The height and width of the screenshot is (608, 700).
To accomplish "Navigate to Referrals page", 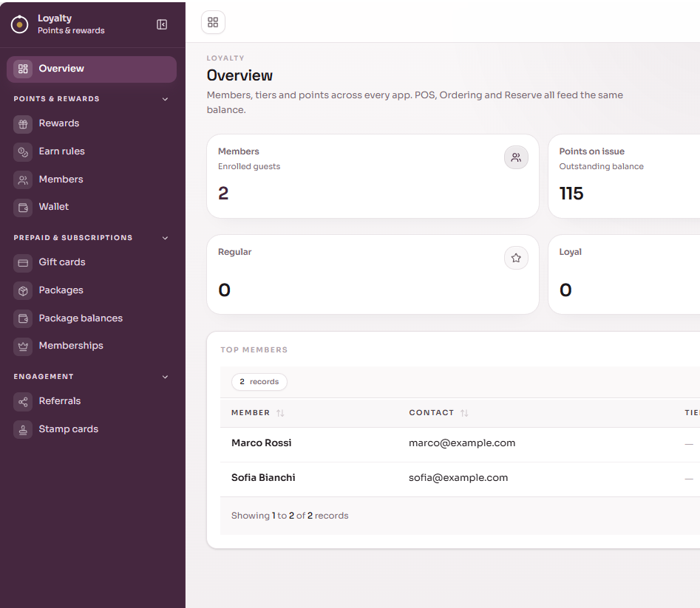I will tap(92, 401).
